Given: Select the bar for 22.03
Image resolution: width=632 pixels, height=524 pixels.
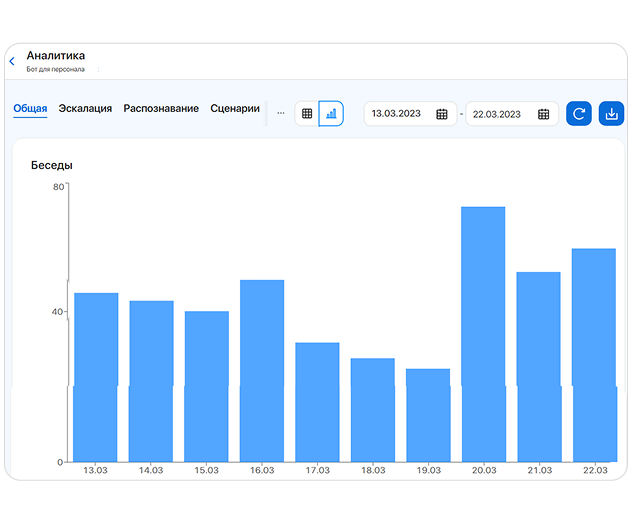Looking at the screenshot, I should coord(594,355).
